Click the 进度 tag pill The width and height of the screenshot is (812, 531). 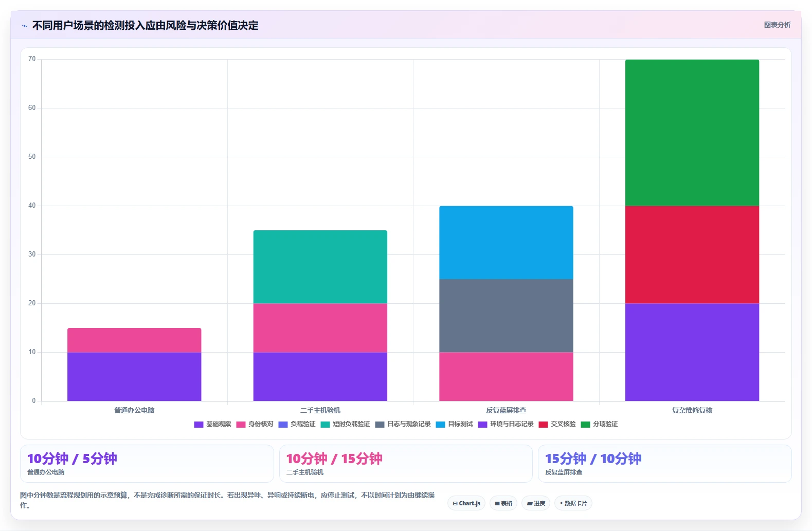536,503
